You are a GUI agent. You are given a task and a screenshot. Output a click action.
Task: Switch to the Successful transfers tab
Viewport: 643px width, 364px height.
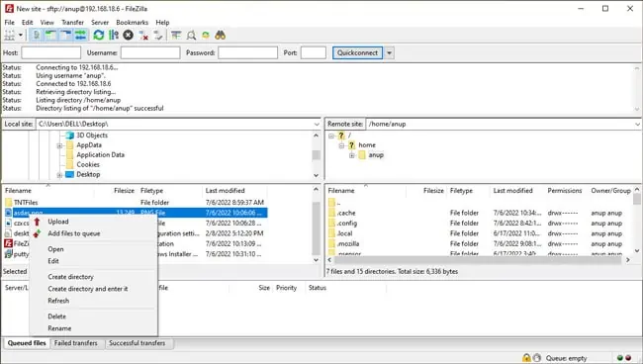137,343
